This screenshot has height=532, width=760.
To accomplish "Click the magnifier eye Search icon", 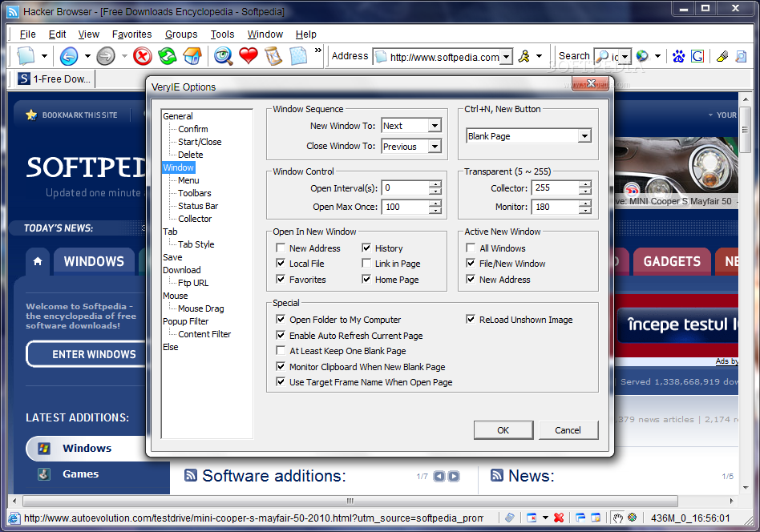I will (x=224, y=56).
